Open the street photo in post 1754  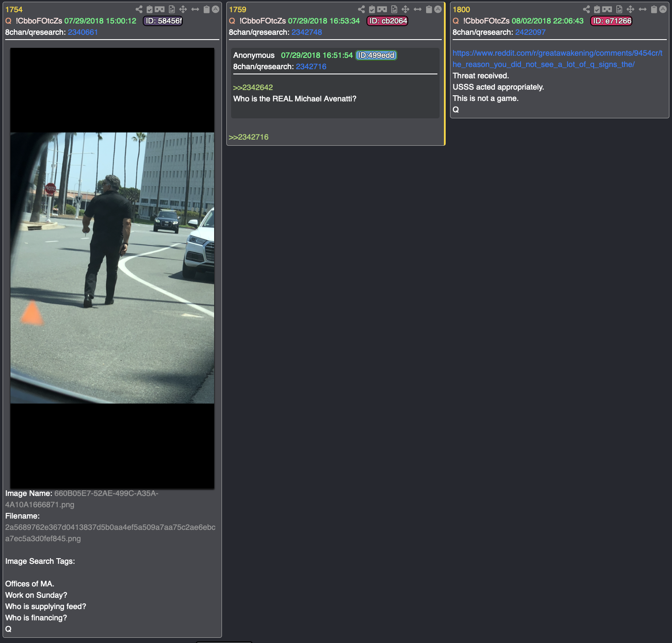coord(112,268)
